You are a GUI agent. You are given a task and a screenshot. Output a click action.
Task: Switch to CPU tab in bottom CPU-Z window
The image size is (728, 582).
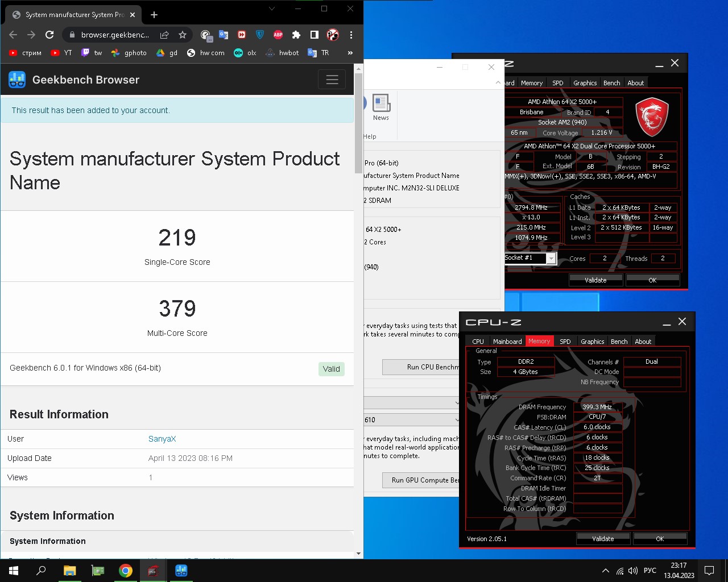(x=478, y=342)
